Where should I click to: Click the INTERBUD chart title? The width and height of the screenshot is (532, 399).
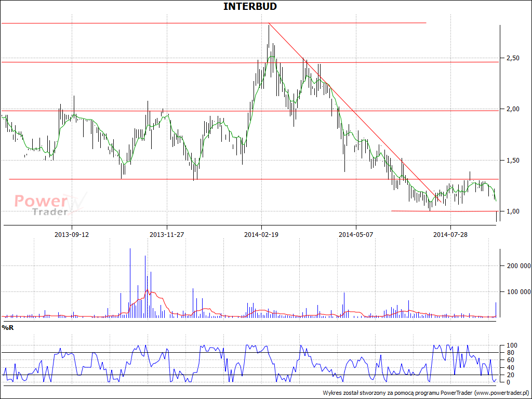click(x=250, y=6)
